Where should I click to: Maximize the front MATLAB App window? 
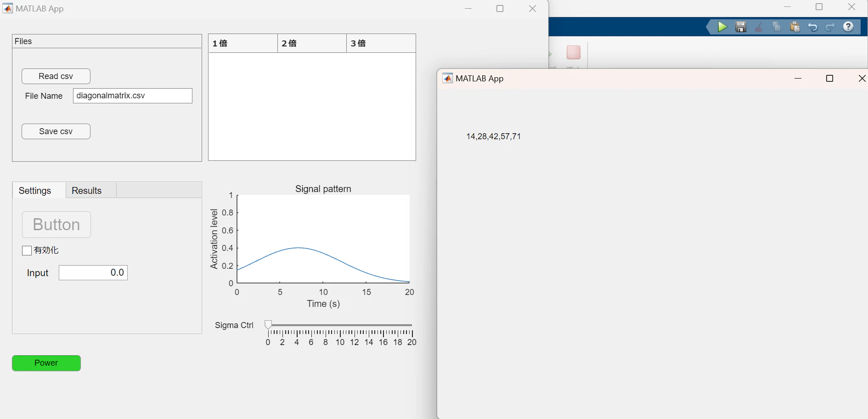coord(829,79)
